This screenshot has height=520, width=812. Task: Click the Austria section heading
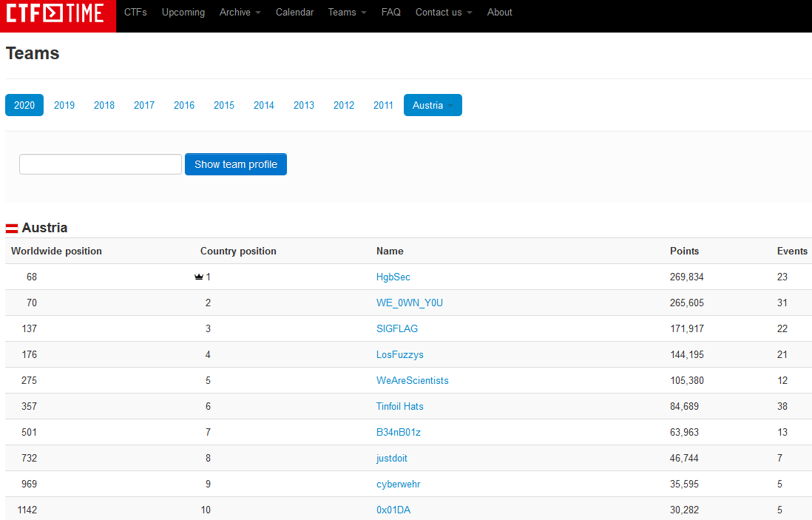44,228
